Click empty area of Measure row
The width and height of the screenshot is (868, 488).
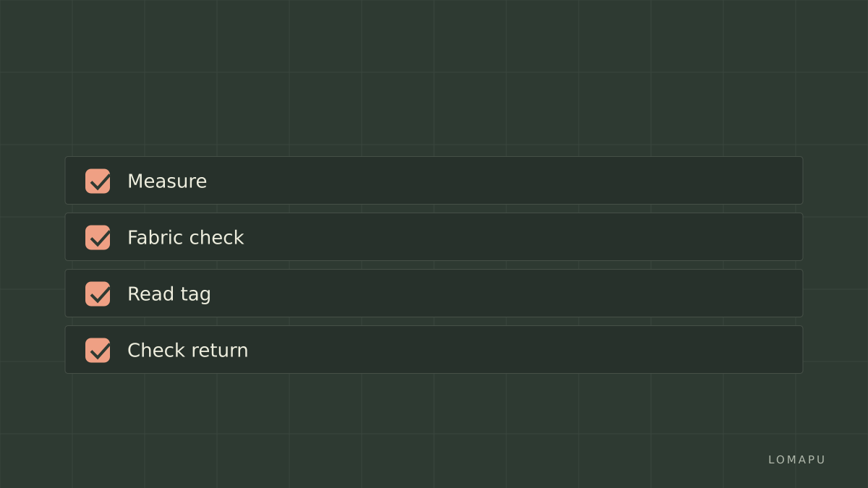[506, 181]
